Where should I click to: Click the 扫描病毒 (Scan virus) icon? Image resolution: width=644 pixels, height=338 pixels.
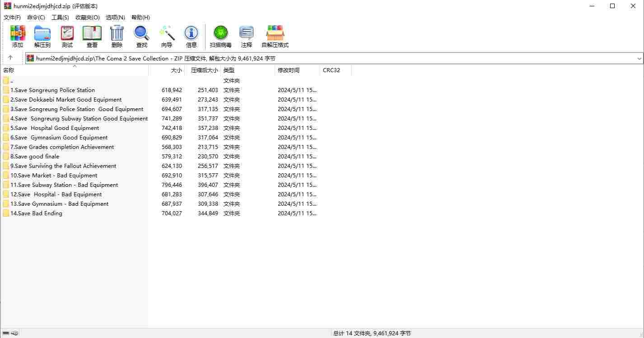(221, 37)
